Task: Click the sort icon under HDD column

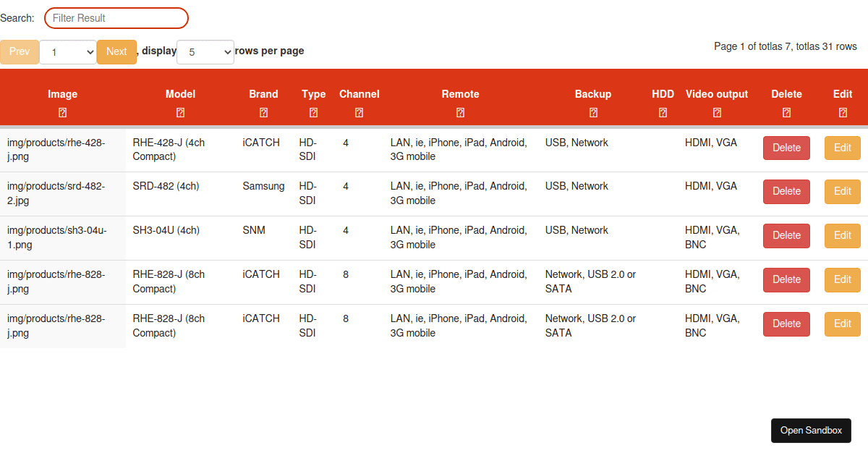Action: pyautogui.click(x=663, y=113)
